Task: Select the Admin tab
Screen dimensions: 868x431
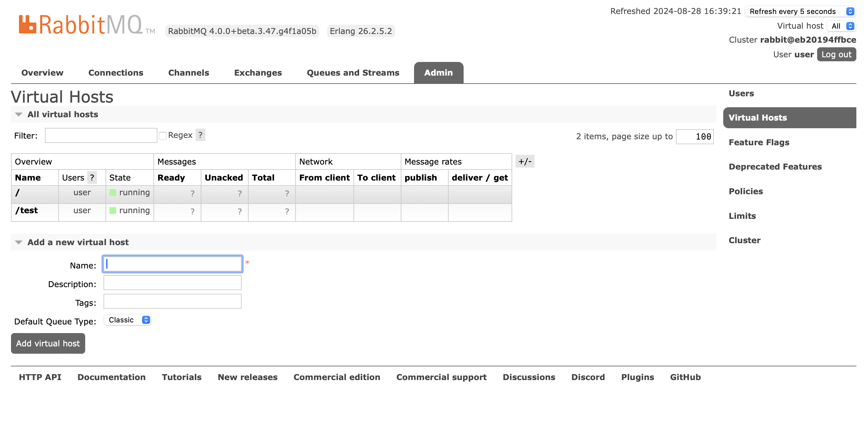Action: click(x=438, y=73)
